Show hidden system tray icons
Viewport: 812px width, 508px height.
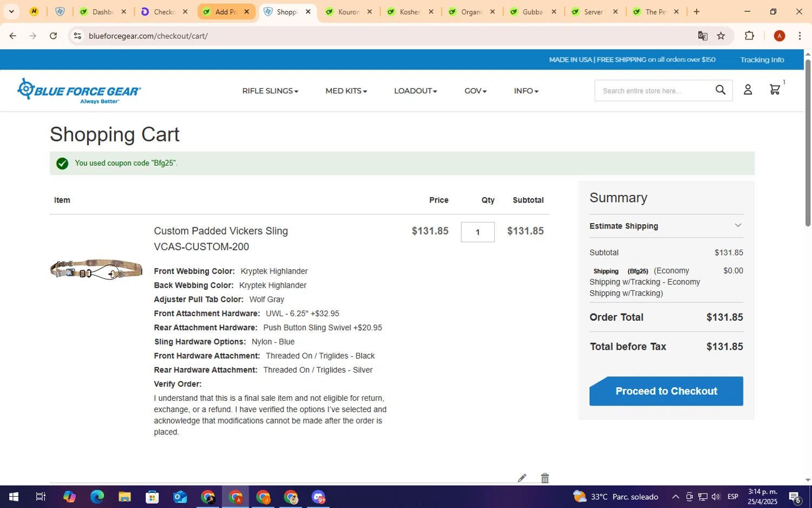(x=676, y=497)
